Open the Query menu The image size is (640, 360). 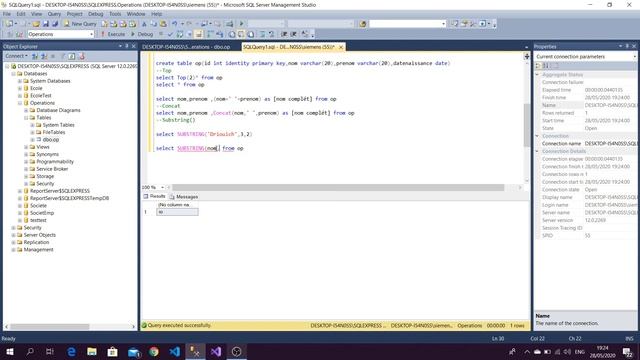pos(54,14)
